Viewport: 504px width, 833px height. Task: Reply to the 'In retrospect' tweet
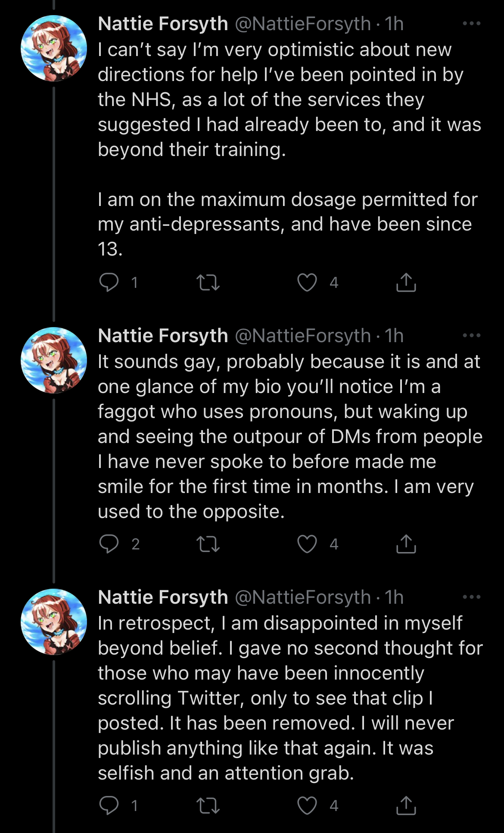[109, 805]
